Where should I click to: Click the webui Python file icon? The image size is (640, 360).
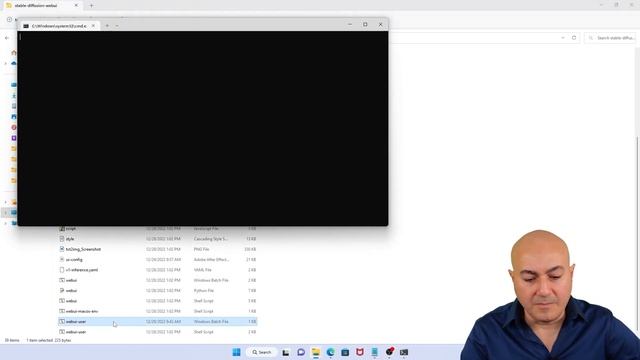coord(62,291)
